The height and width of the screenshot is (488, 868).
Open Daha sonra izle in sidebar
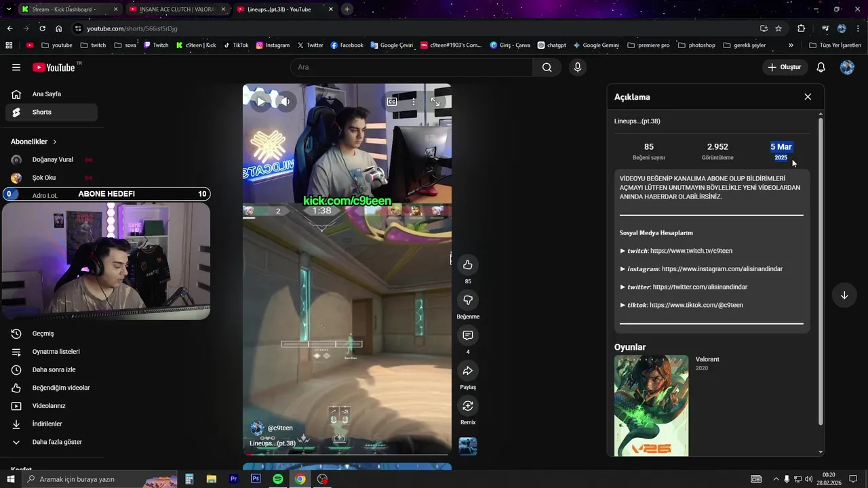coord(51,369)
